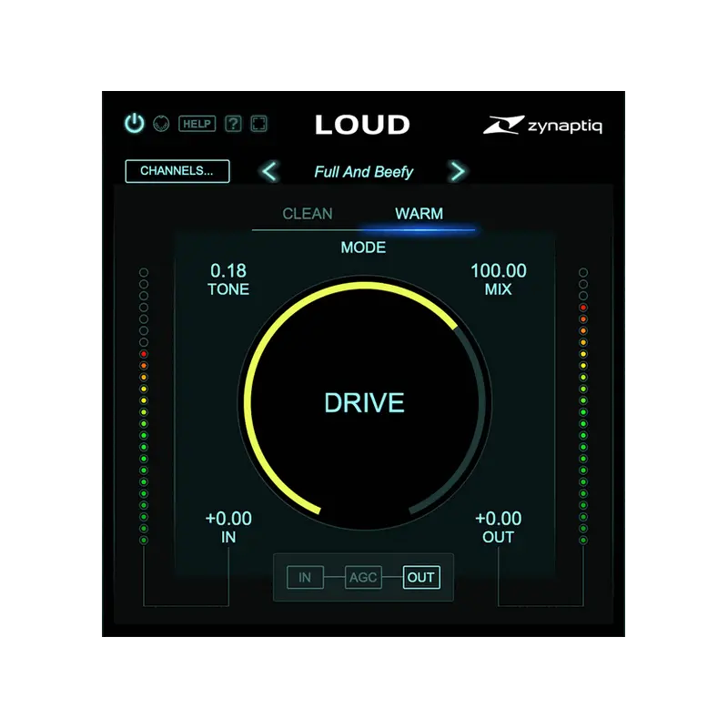
Task: Click the question mark tooltip icon
Action: [x=233, y=124]
